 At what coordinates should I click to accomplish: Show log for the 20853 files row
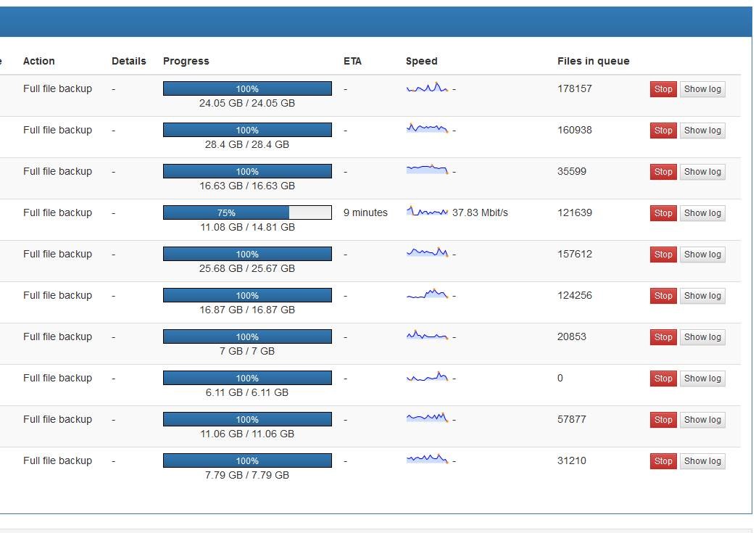tap(702, 337)
